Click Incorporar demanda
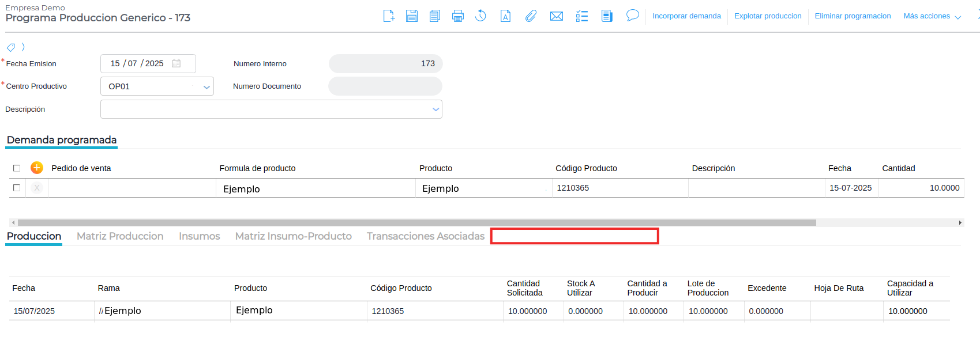 point(686,16)
